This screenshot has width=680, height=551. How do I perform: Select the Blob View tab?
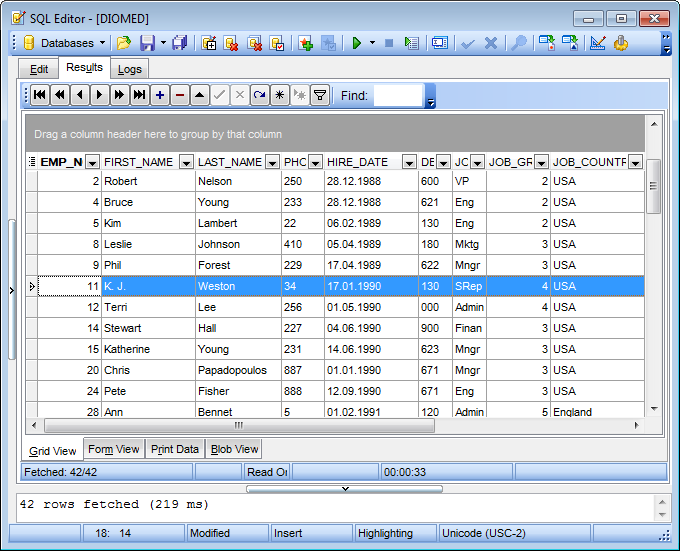[x=235, y=449]
